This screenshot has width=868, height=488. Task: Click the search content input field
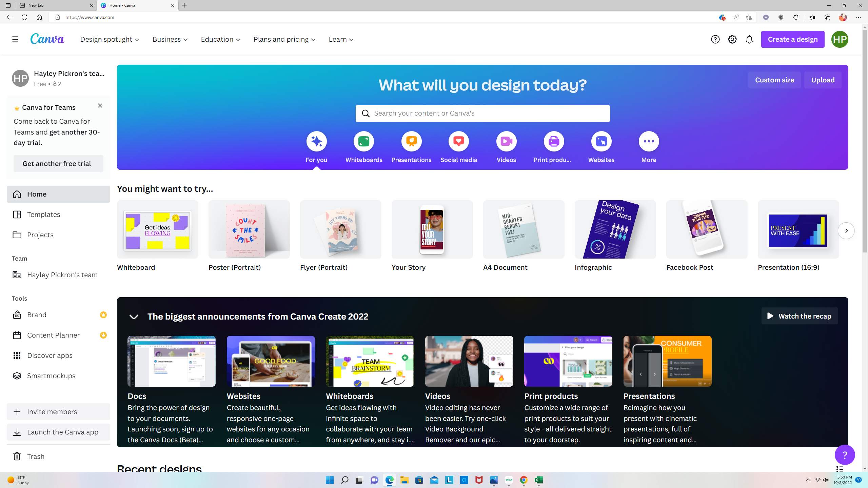[482, 113]
